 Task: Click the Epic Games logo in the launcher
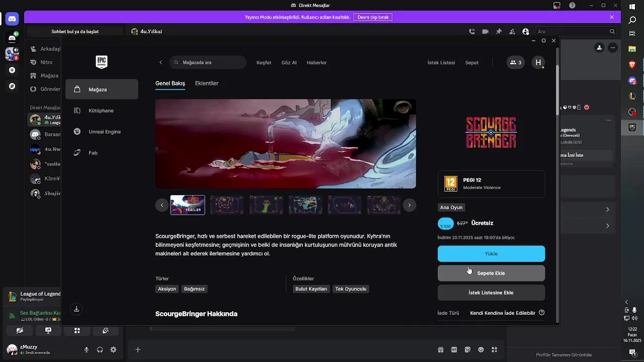point(102,62)
